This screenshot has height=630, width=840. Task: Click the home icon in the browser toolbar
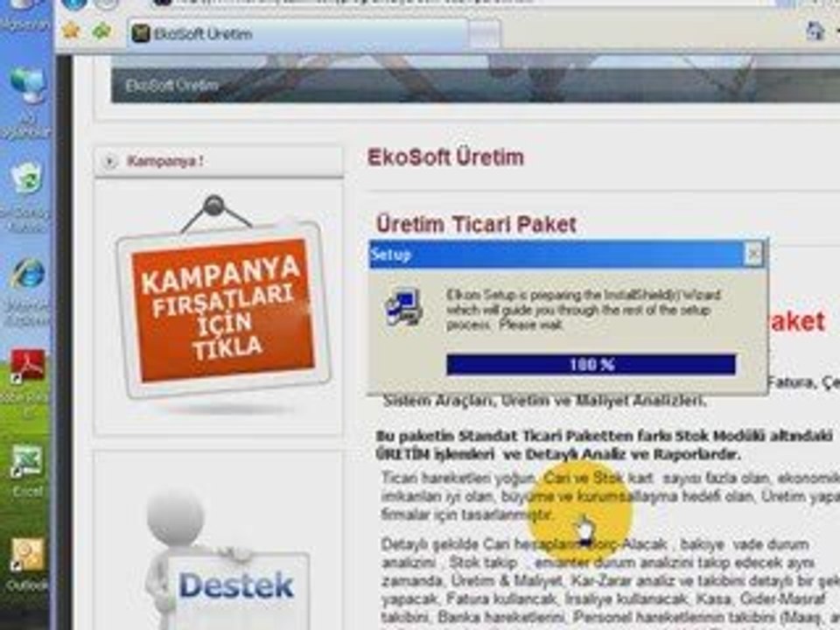click(x=815, y=31)
